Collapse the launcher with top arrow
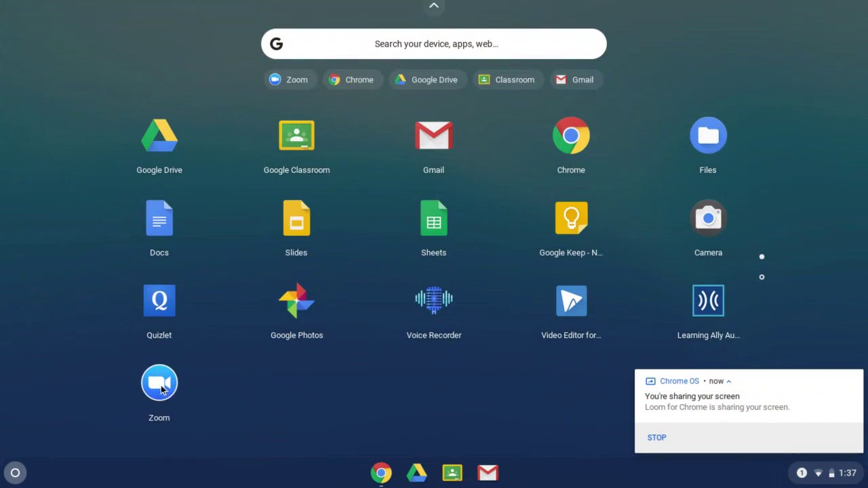 coord(434,6)
